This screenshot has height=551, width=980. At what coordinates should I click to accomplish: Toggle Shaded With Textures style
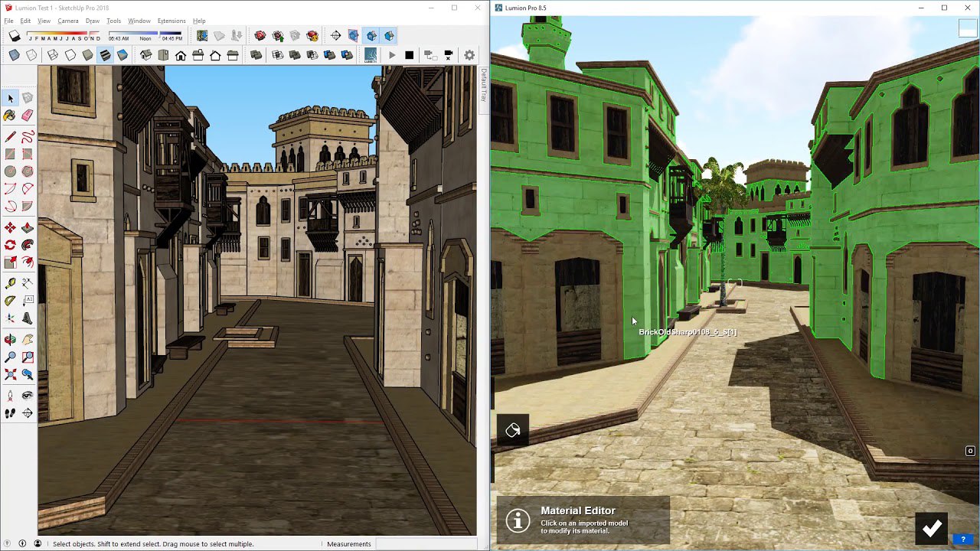[105, 55]
